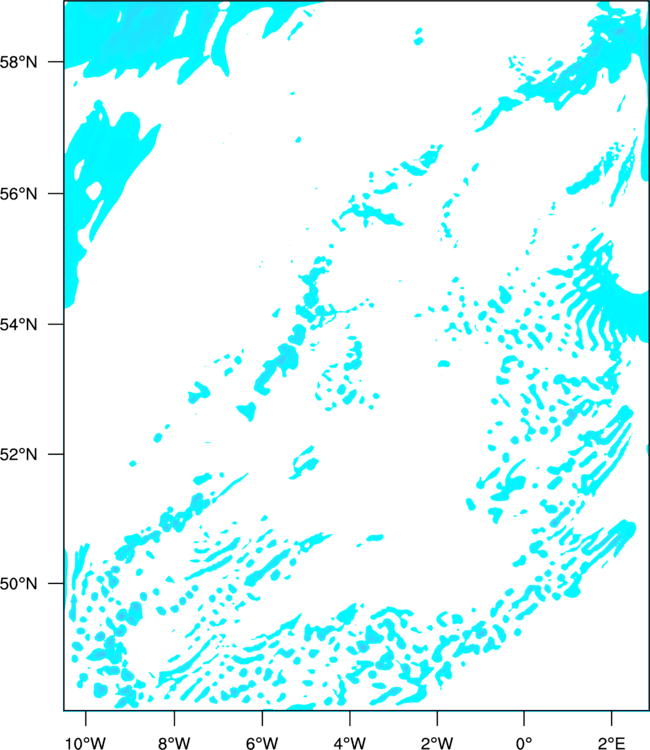Click the 8°W longitude label
The height and width of the screenshot is (750, 650).
(174, 743)
